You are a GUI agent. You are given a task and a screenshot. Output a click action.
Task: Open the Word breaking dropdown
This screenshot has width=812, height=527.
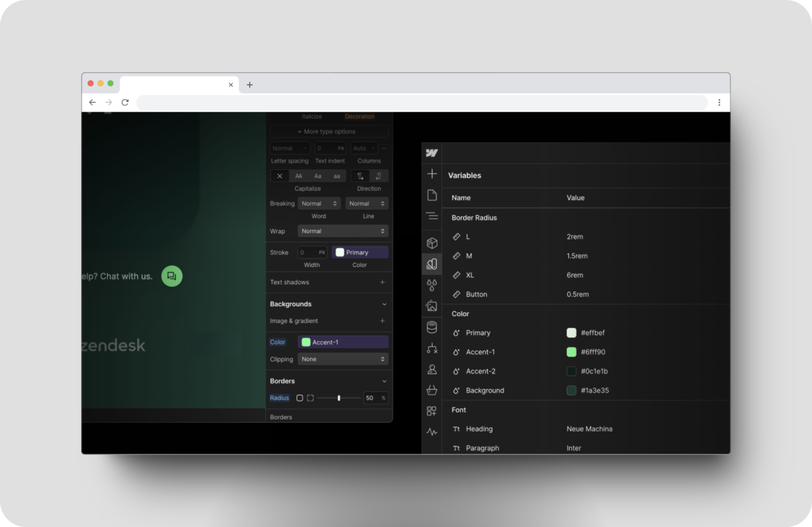318,202
